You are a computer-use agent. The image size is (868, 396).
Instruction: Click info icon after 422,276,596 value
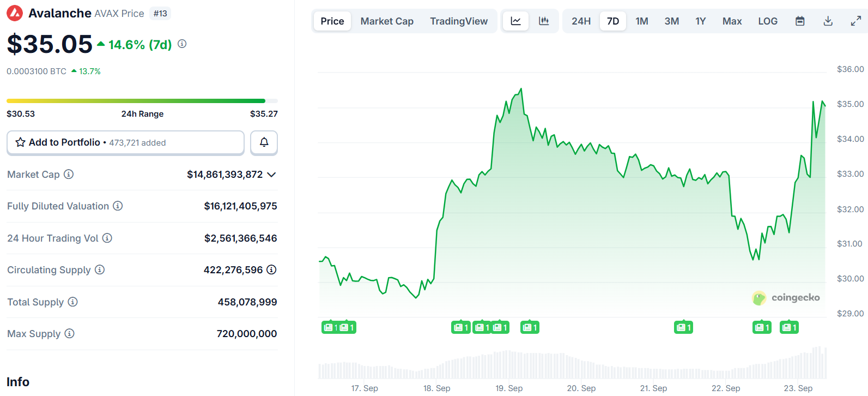tap(271, 269)
